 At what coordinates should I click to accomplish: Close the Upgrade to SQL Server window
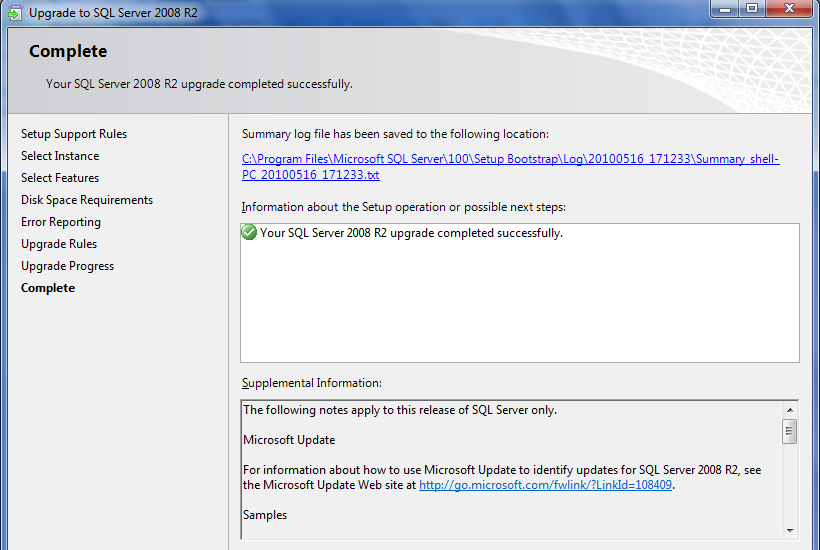pyautogui.click(x=789, y=9)
